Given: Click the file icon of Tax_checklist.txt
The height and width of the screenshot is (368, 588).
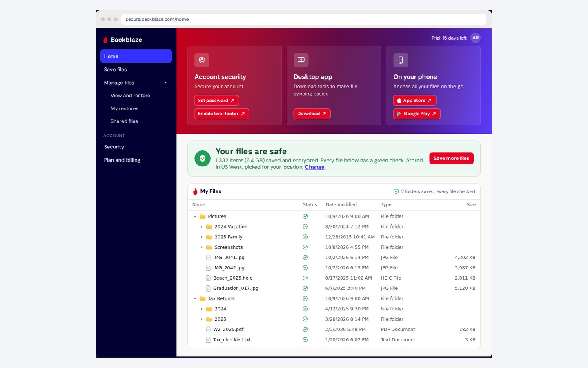Looking at the screenshot, I should tap(208, 340).
